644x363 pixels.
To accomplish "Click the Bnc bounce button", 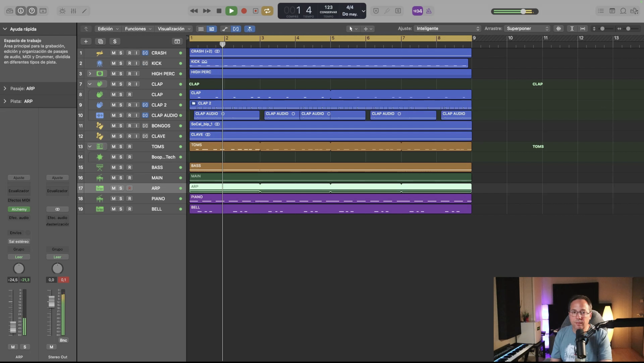I will click(63, 340).
